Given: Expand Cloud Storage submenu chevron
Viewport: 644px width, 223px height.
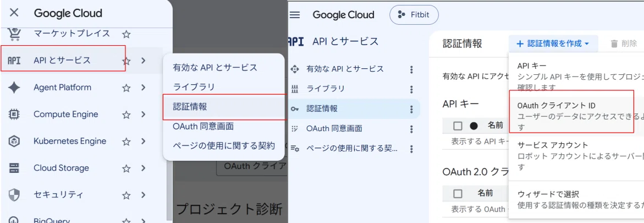Looking at the screenshot, I should (143, 168).
